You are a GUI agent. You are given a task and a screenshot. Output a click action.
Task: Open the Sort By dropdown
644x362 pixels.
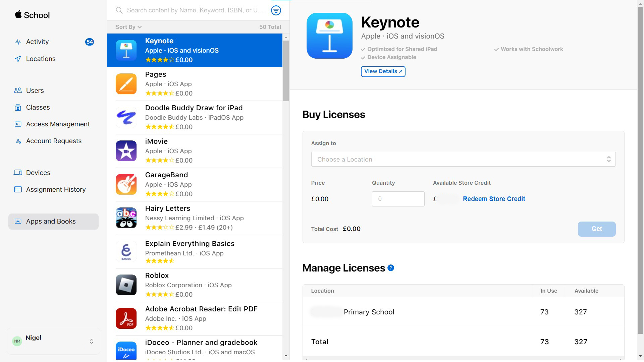(x=128, y=27)
